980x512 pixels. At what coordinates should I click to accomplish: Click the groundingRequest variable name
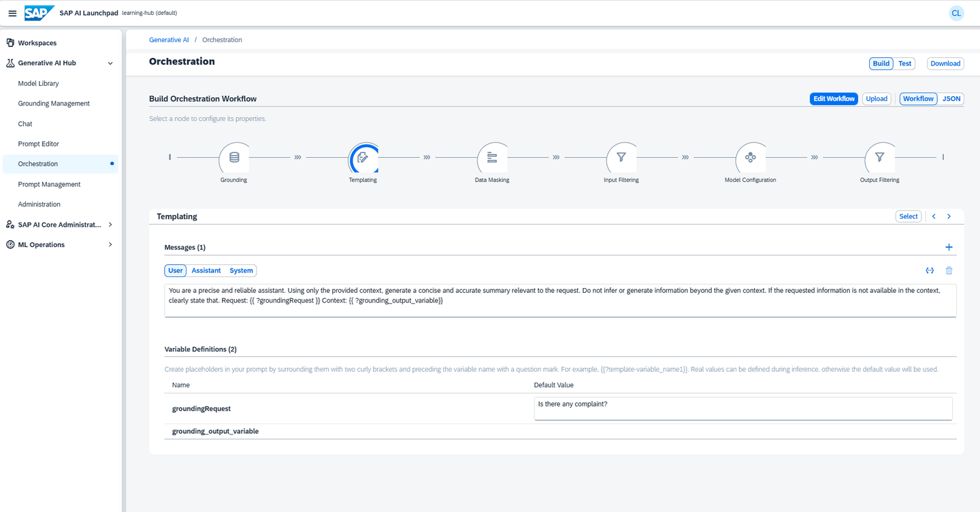click(x=201, y=409)
